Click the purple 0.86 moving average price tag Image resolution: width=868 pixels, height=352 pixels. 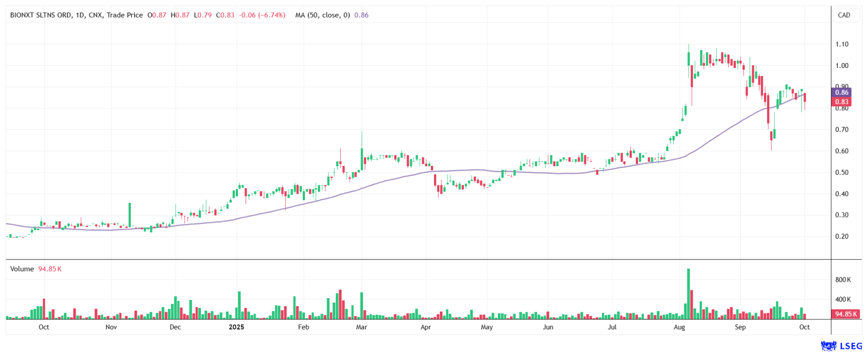(841, 92)
